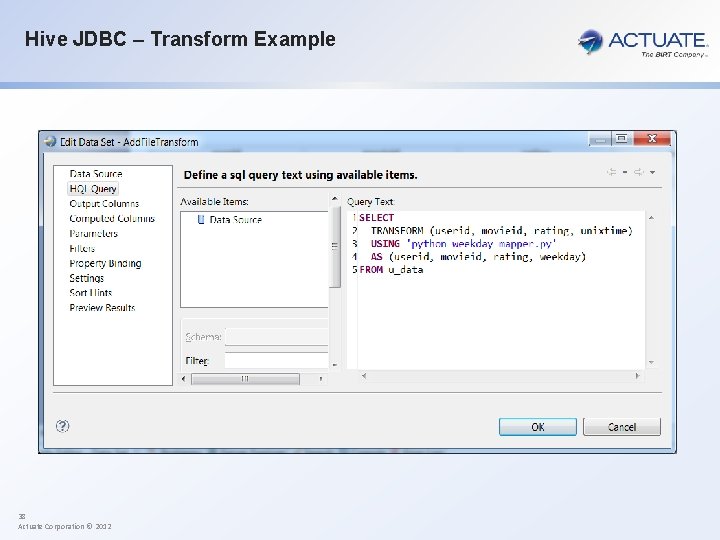Click the Available Items scroll up arrow
The height and width of the screenshot is (540, 720).
coord(335,199)
